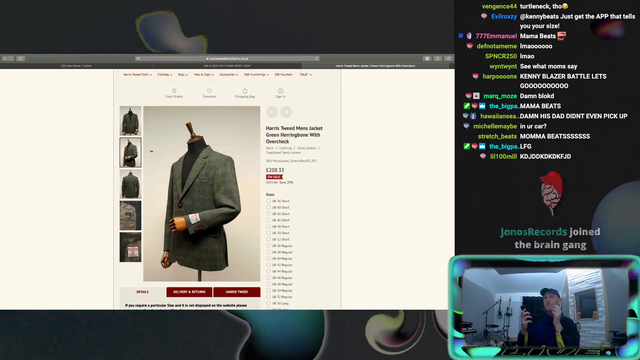Click chat username michellemaybe

[495, 126]
